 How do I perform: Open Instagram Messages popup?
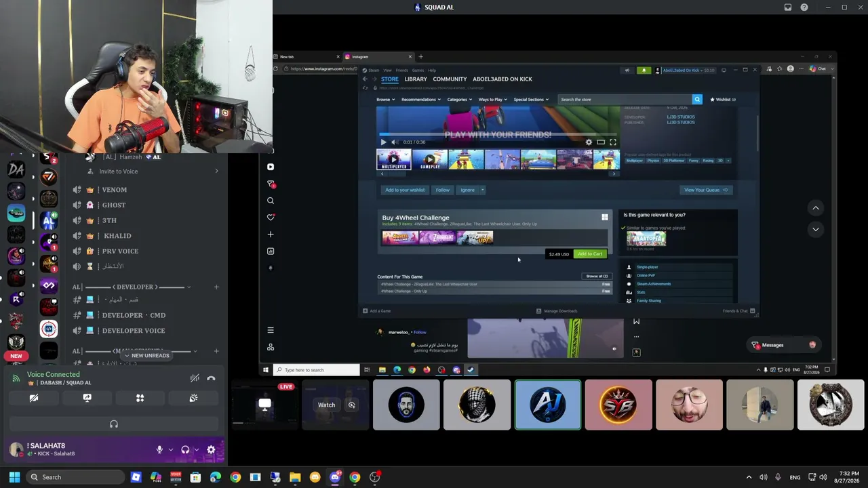pos(784,345)
